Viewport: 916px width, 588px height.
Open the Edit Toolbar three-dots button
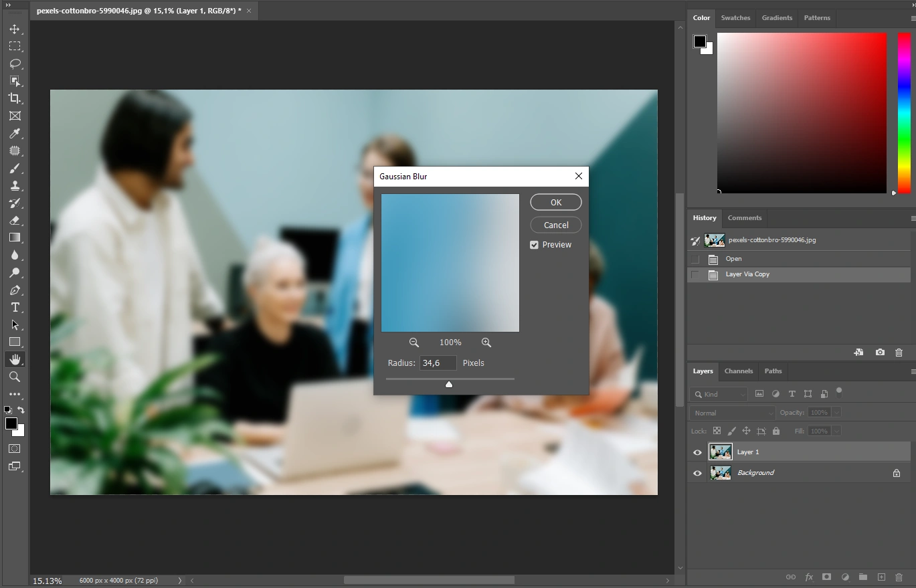[x=15, y=395]
